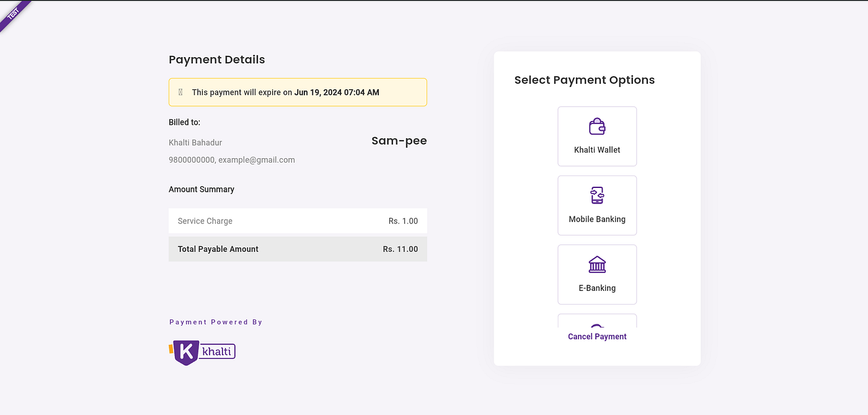Click the Cancel Payment link

click(x=597, y=337)
